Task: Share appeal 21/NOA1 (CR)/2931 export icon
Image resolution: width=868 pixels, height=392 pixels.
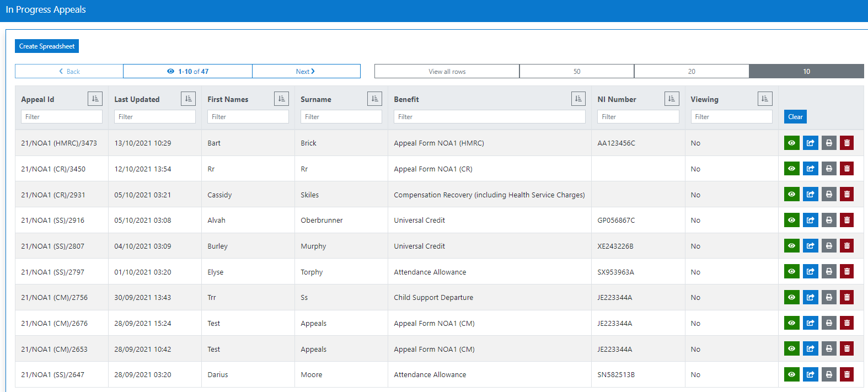Action: coord(810,194)
